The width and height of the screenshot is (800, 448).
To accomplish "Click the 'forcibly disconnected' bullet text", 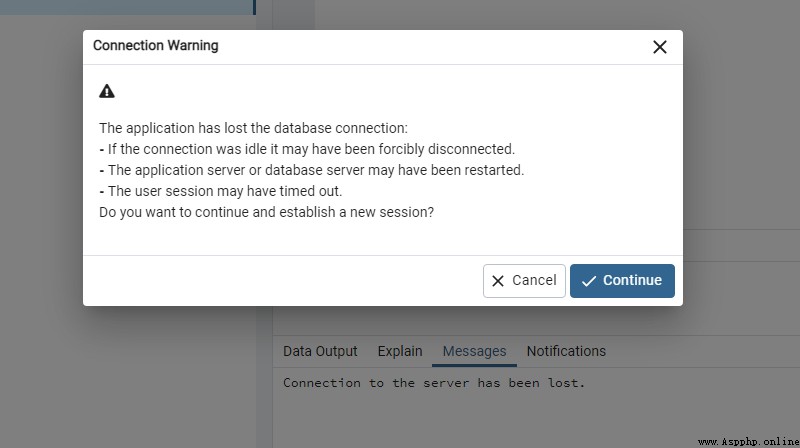I will click(307, 149).
